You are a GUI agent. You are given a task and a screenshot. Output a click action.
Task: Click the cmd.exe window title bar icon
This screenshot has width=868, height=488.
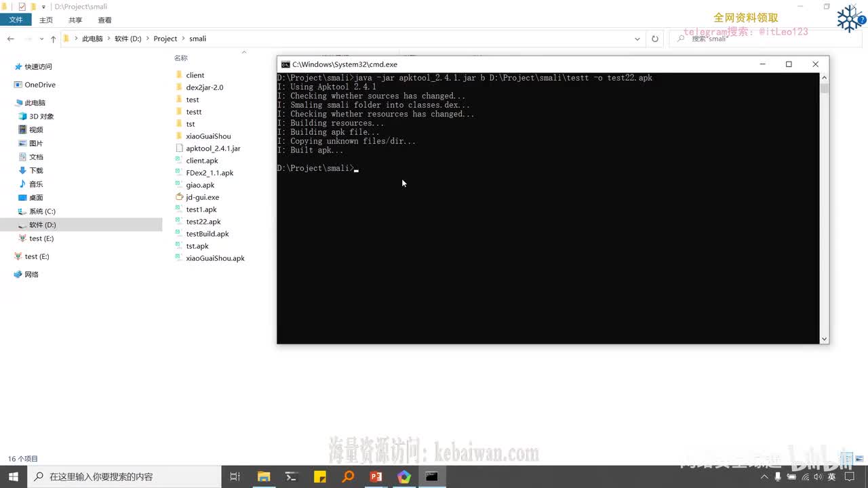285,64
